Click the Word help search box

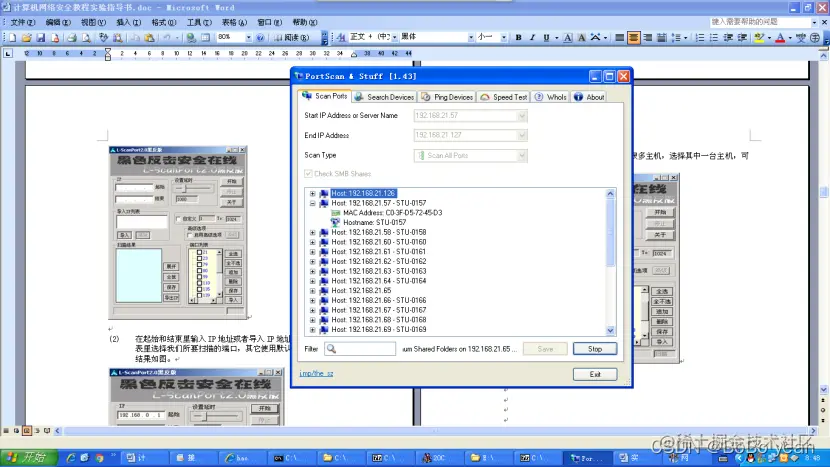click(x=760, y=22)
